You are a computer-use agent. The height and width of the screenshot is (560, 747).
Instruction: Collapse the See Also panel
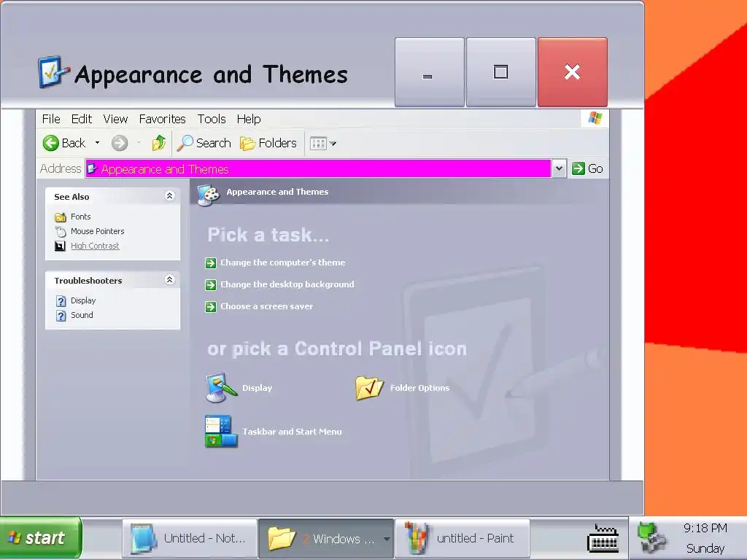[169, 195]
